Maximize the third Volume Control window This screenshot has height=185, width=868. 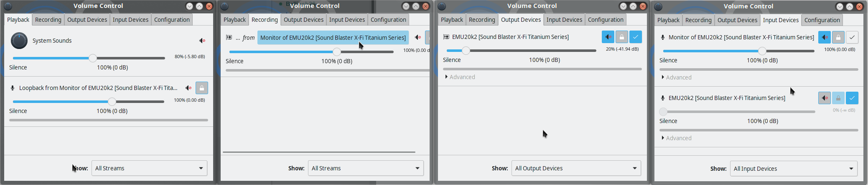tap(633, 6)
